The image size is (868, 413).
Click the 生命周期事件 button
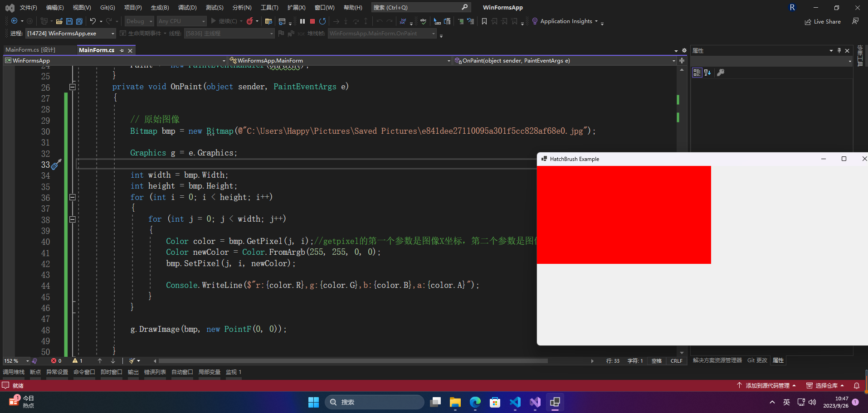coord(141,34)
